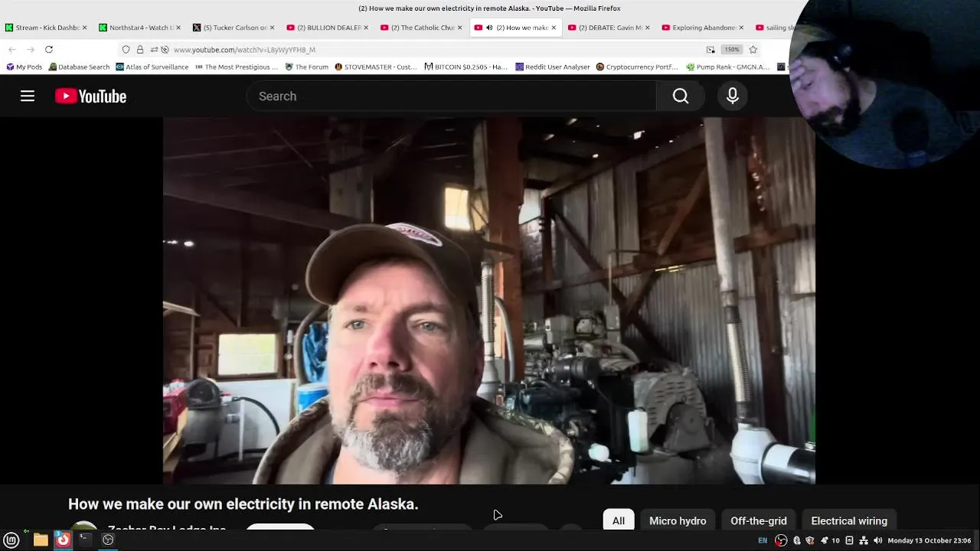980x551 pixels.
Task: Open the Linux Mint start menu
Action: coord(11,540)
